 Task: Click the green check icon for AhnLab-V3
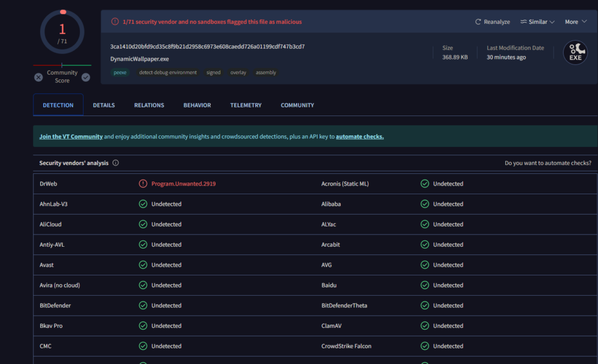click(x=143, y=204)
